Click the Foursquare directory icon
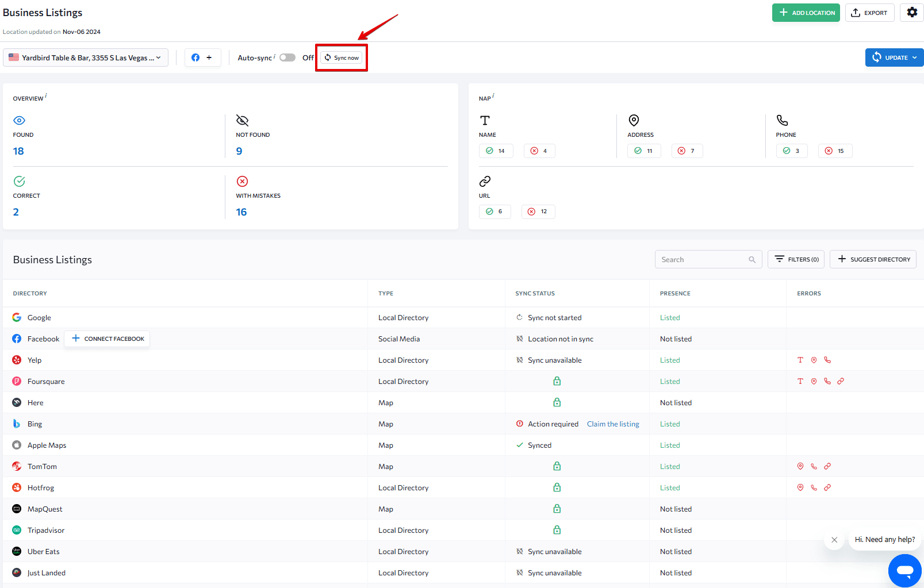Screen dimensions: 924x588 point(17,381)
